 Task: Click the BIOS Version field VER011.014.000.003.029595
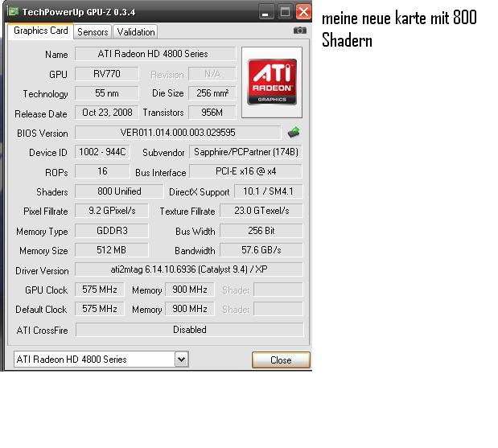(x=178, y=133)
